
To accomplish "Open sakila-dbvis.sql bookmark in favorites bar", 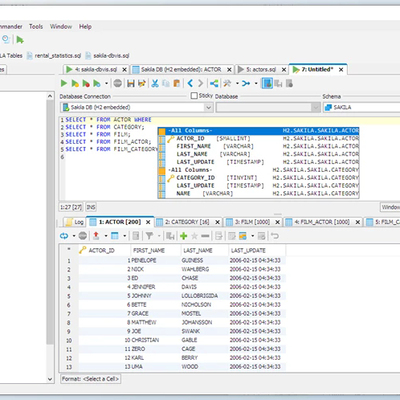I will pyautogui.click(x=107, y=56).
